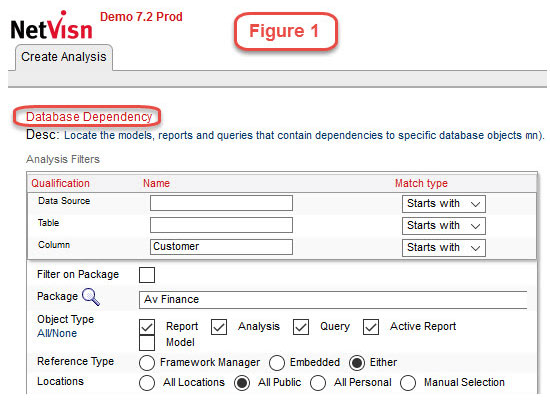
Task: Click the Database Dependency heading
Action: coord(89,116)
